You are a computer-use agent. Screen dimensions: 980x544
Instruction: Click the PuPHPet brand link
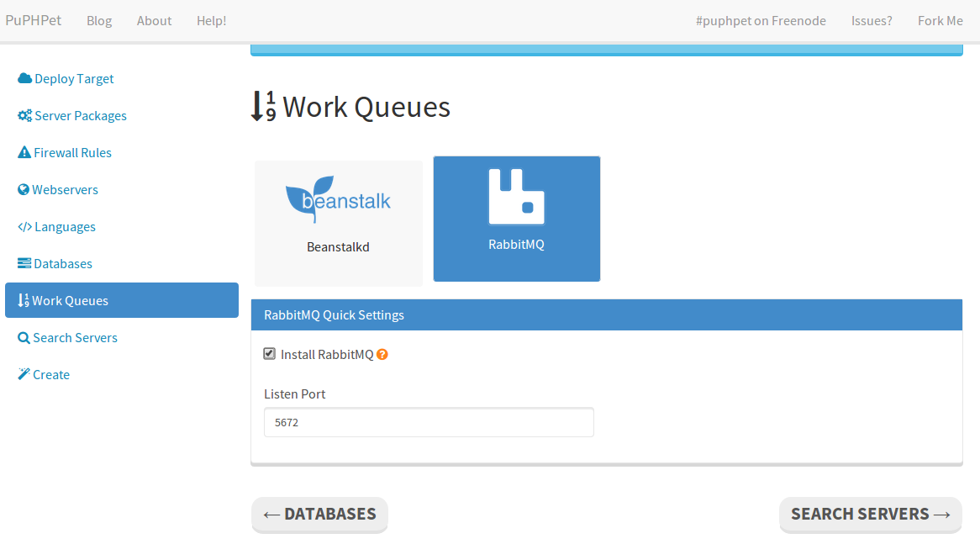(x=33, y=20)
